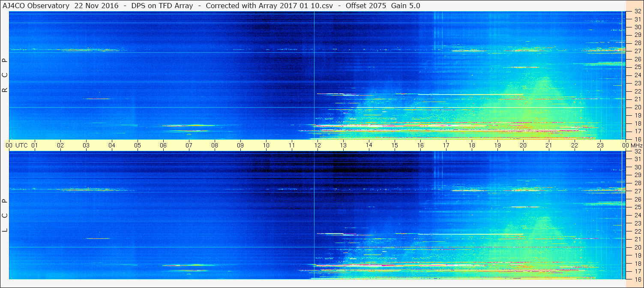Screen dimensions: 644x288
Task: Select the 02 hour mark on time axis
Action: (x=60, y=145)
